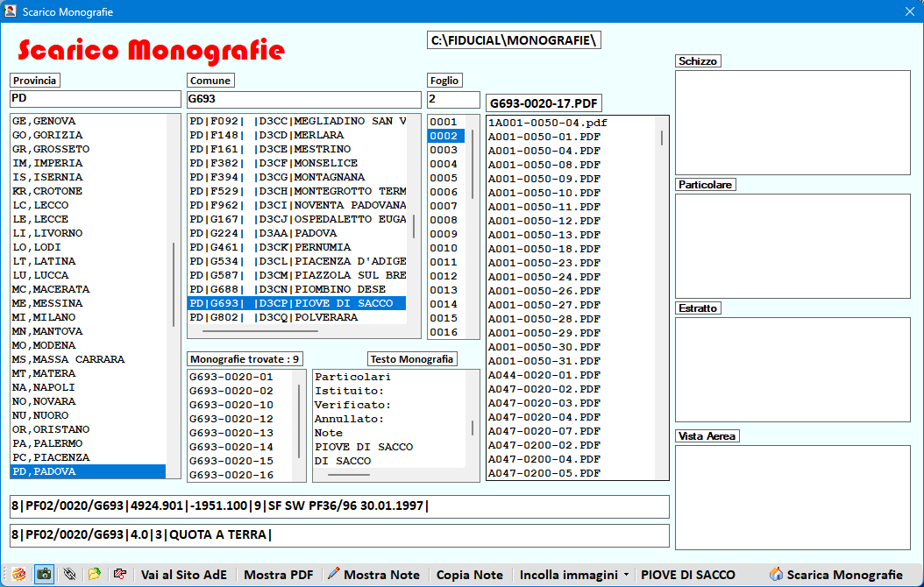This screenshot has height=587, width=924.
Task: Select G693-0020-13 in Monografie list
Action: (x=240, y=433)
